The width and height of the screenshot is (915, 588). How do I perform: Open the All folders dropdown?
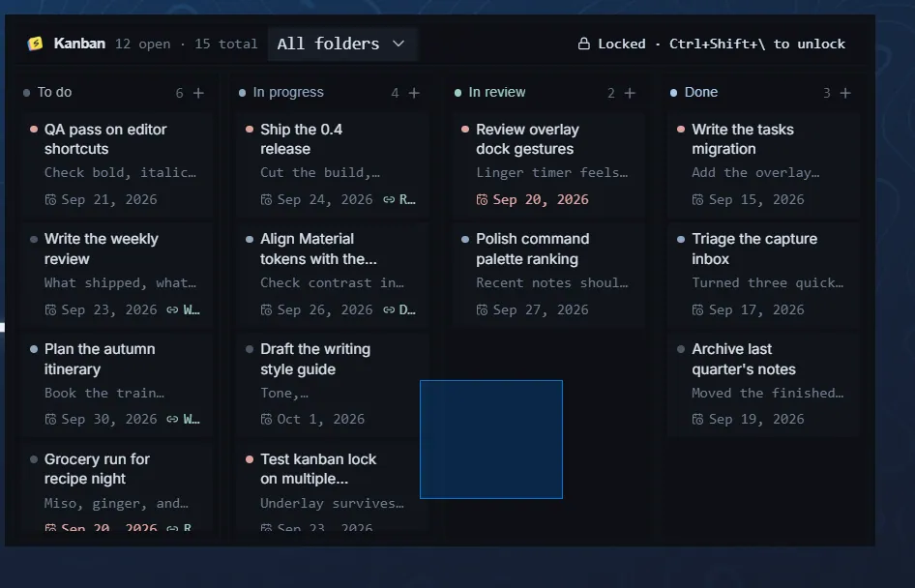(x=342, y=44)
